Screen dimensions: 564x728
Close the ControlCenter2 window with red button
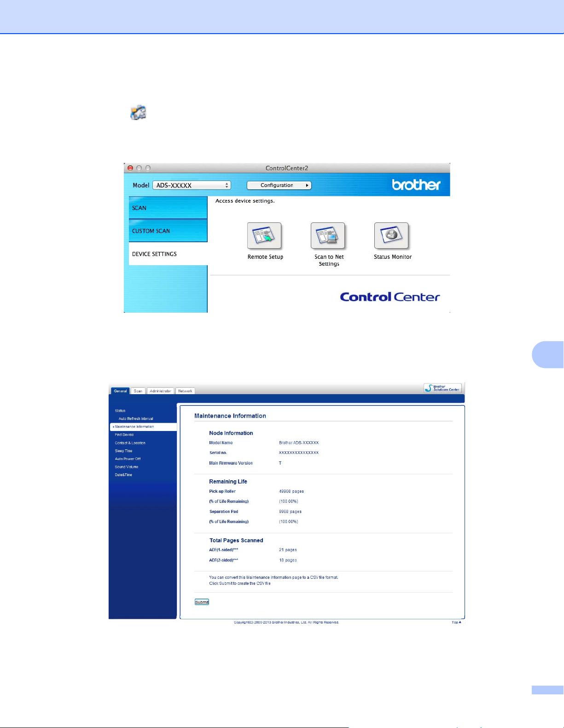[x=130, y=168]
